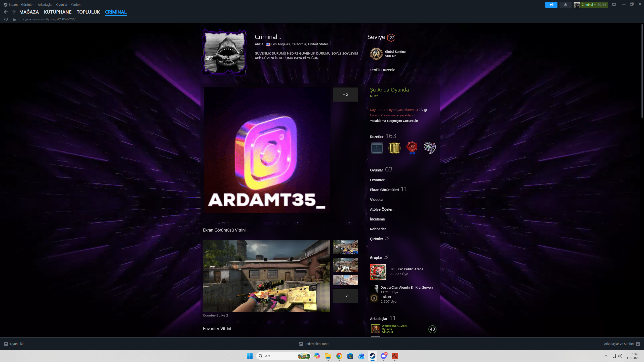The width and height of the screenshot is (644, 362).
Task: Open the Atölye Öğeleri link
Action: pyautogui.click(x=382, y=209)
